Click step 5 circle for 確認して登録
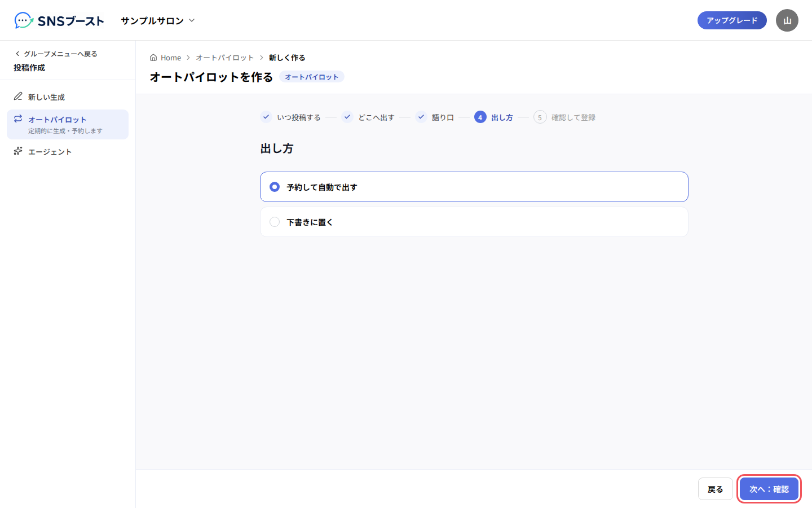This screenshot has height=508, width=812. pos(540,117)
